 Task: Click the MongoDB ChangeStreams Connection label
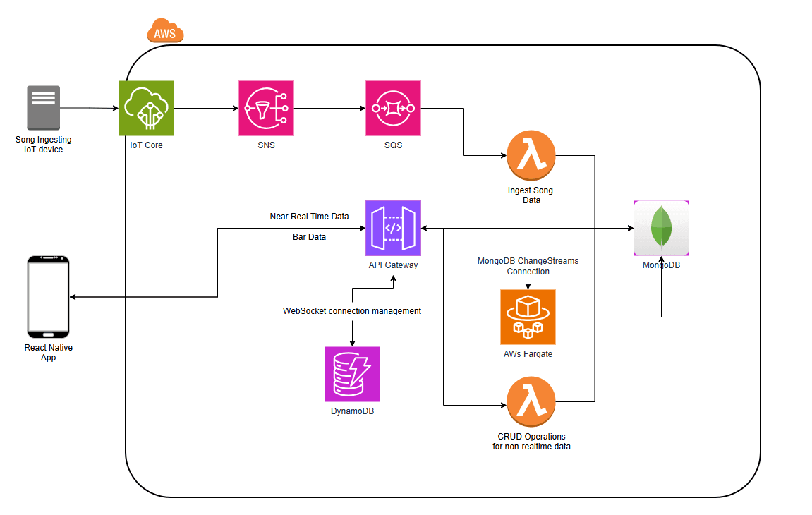tap(528, 266)
